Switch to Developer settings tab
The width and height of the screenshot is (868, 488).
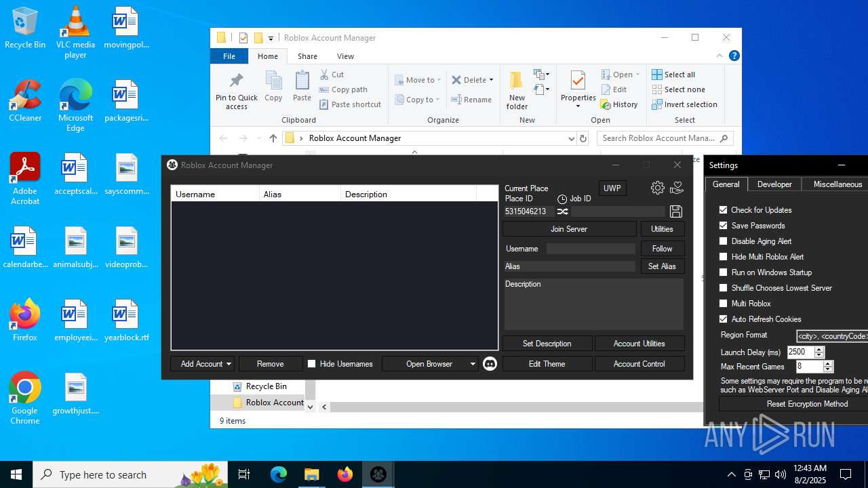point(774,184)
